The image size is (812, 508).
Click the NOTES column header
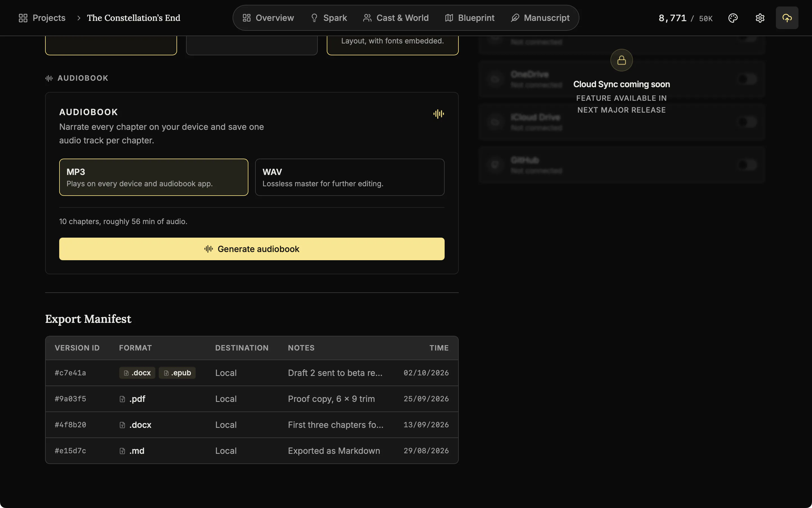[x=301, y=348]
